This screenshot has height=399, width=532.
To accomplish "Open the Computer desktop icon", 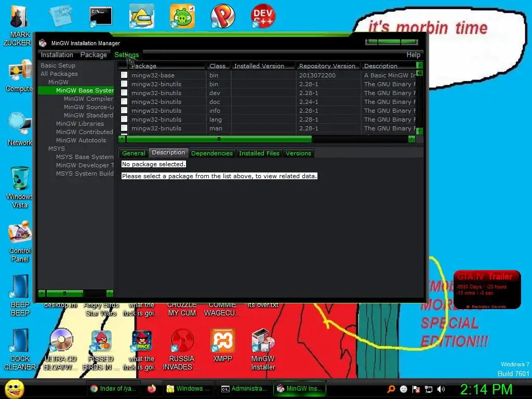I will coord(20,76).
